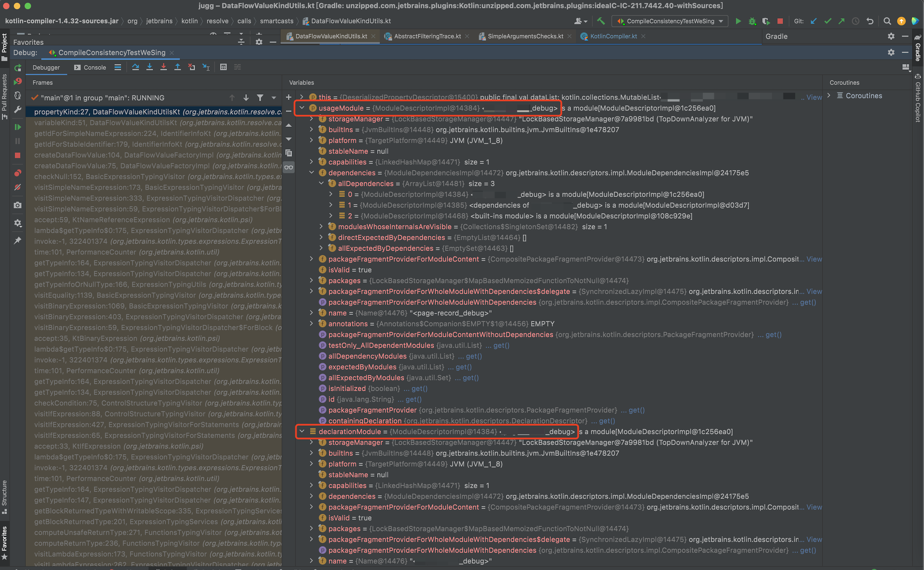Take a thread dump with camera icon
924x570 pixels.
tap(18, 205)
